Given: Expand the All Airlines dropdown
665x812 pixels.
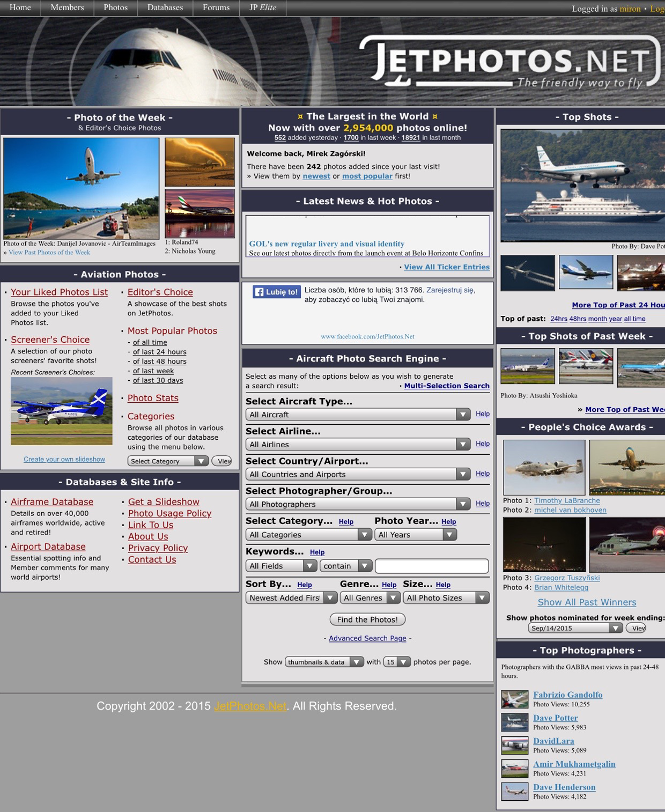Looking at the screenshot, I should (x=358, y=445).
